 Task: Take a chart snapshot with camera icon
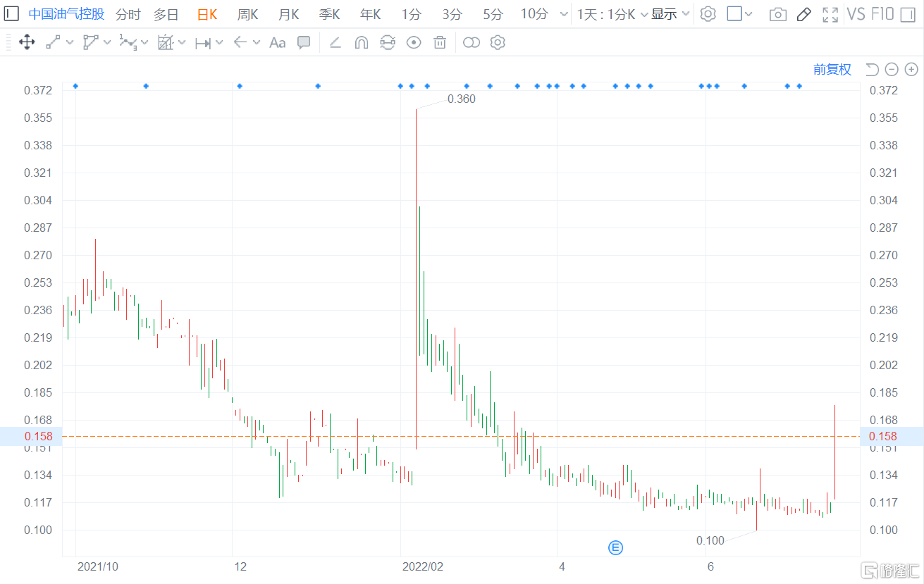point(778,14)
